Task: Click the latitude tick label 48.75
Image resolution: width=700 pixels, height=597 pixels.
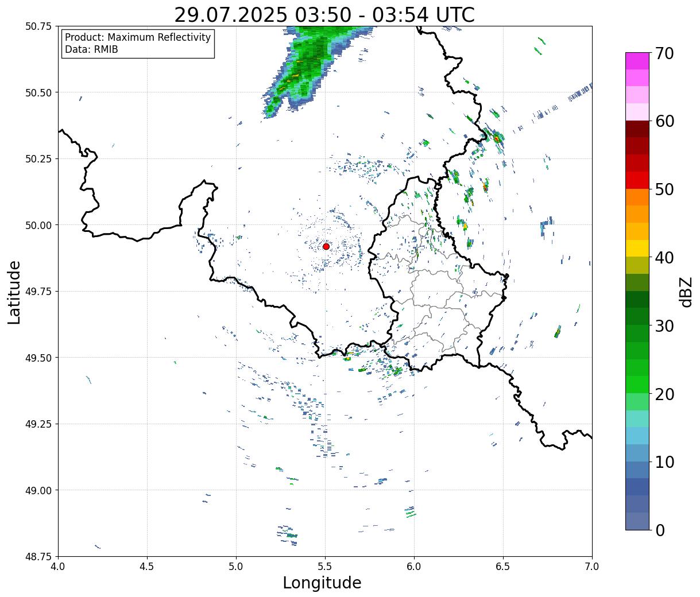Action: pyautogui.click(x=38, y=557)
